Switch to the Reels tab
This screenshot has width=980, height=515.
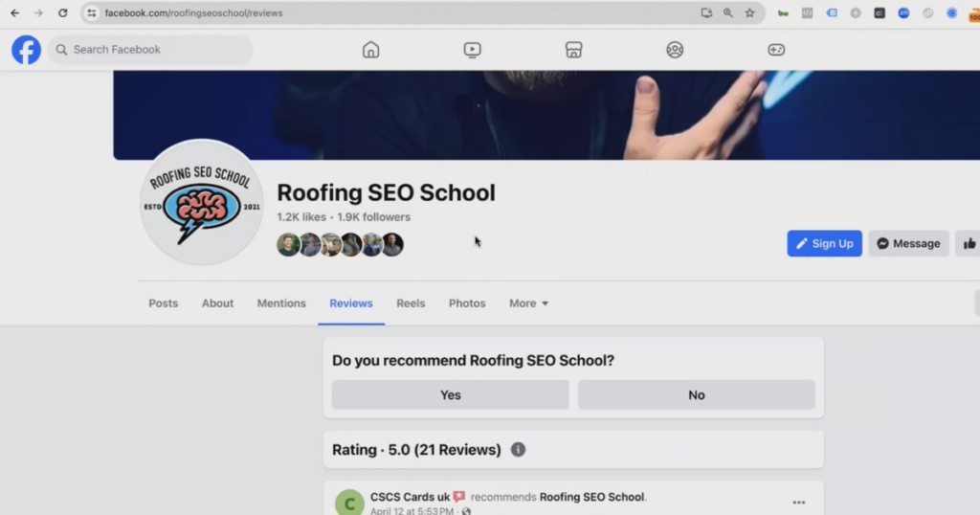[x=411, y=303]
